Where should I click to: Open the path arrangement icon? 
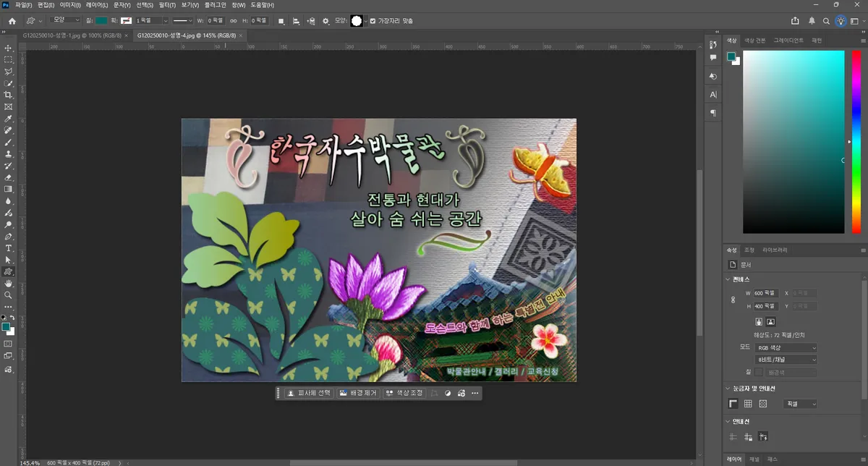311,21
